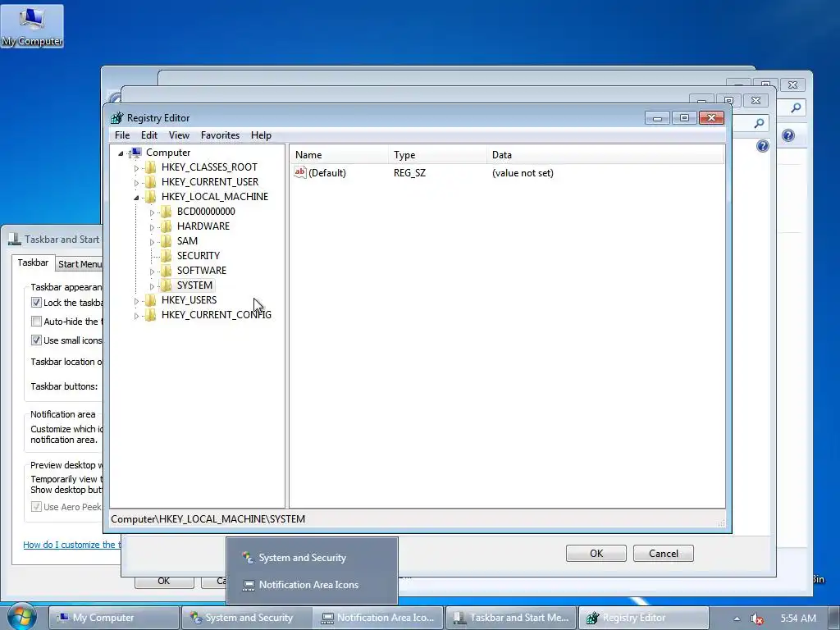Open the Edit menu in Registry Editor
840x630 pixels.
click(x=149, y=135)
